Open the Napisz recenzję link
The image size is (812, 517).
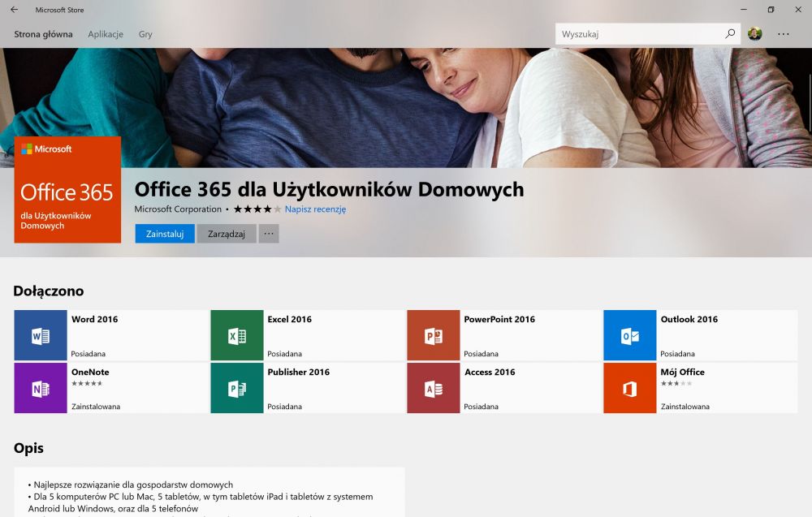tap(315, 209)
